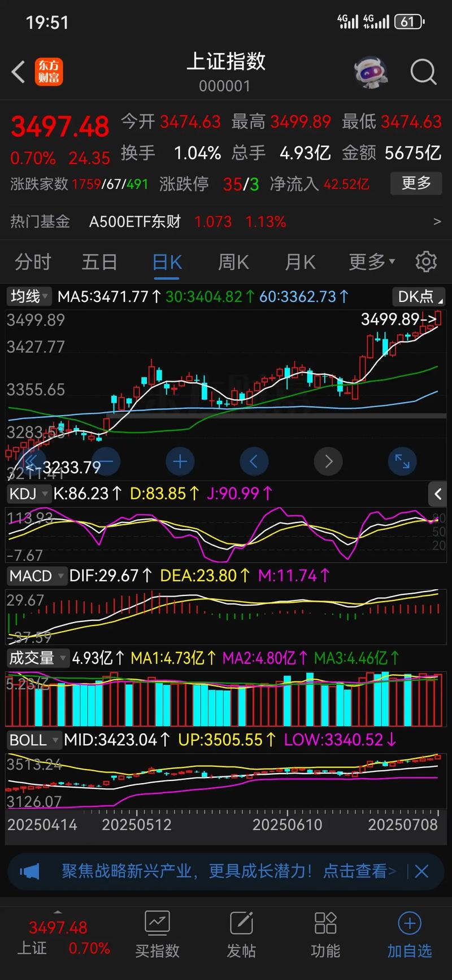Toggle the DK点 indicator
The height and width of the screenshot is (980, 452).
(x=418, y=296)
